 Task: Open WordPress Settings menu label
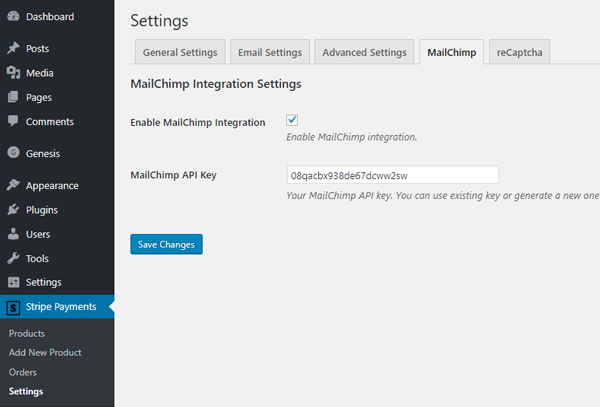point(44,282)
